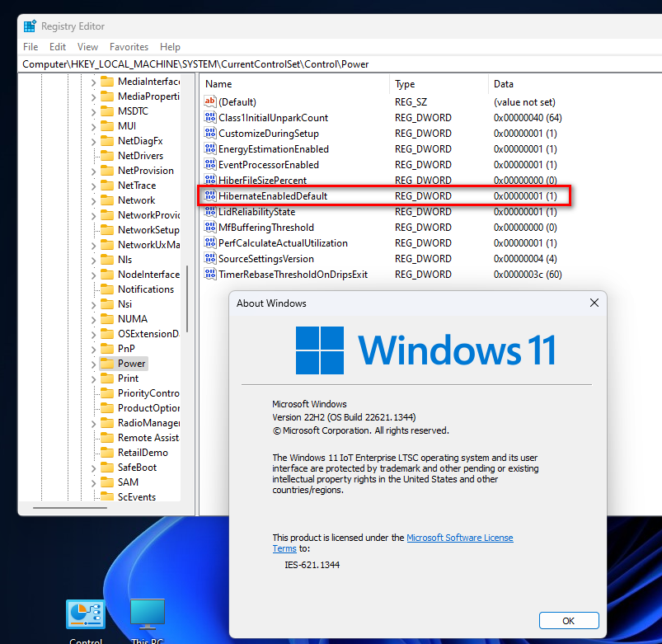
Task: Expand the Power registry key
Action: click(x=93, y=364)
